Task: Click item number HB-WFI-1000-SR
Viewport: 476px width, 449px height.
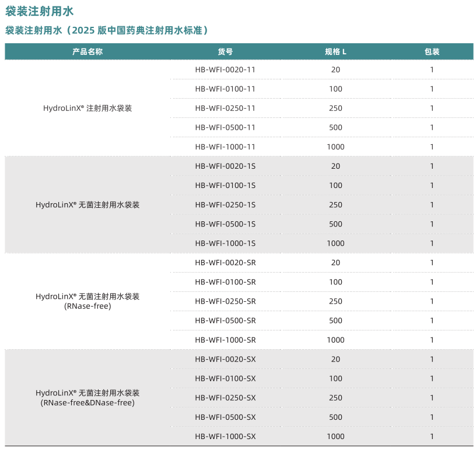Action: [225, 340]
